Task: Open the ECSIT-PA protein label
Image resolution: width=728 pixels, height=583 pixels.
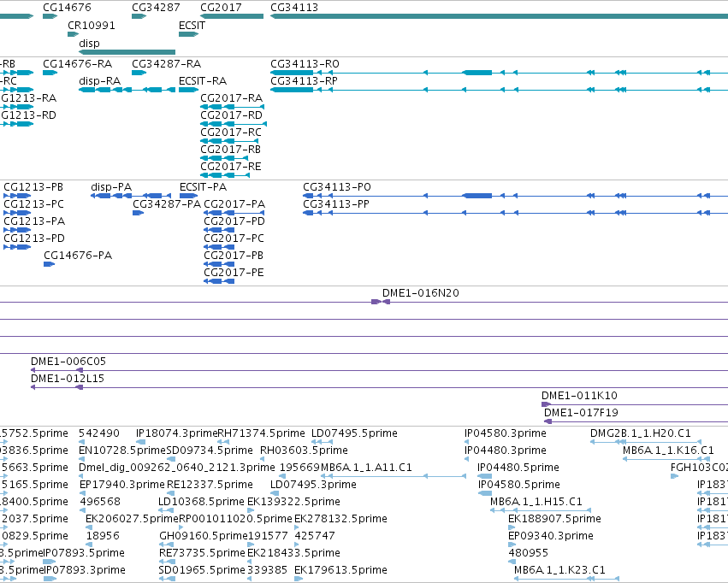Action: pos(204,187)
